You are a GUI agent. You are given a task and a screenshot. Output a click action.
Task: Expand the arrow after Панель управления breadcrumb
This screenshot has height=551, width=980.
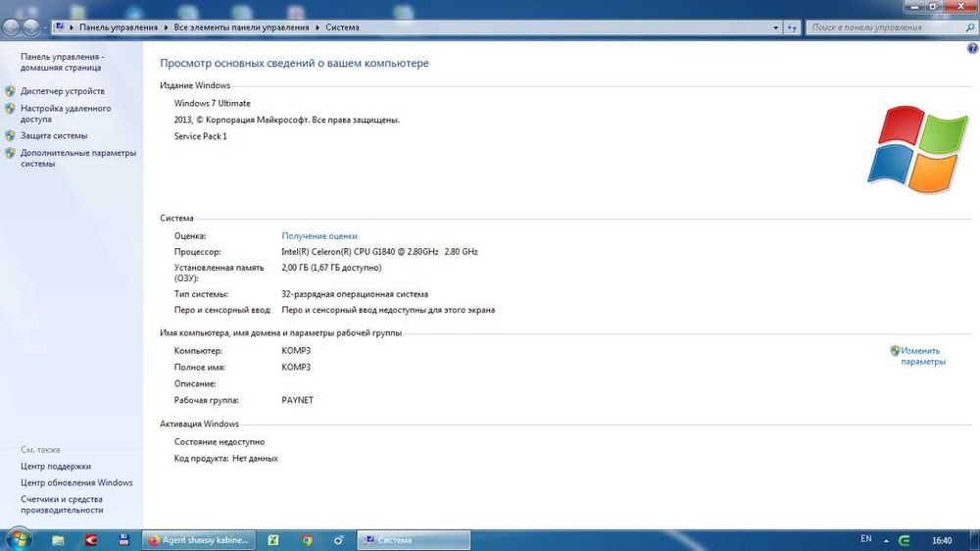point(167,27)
